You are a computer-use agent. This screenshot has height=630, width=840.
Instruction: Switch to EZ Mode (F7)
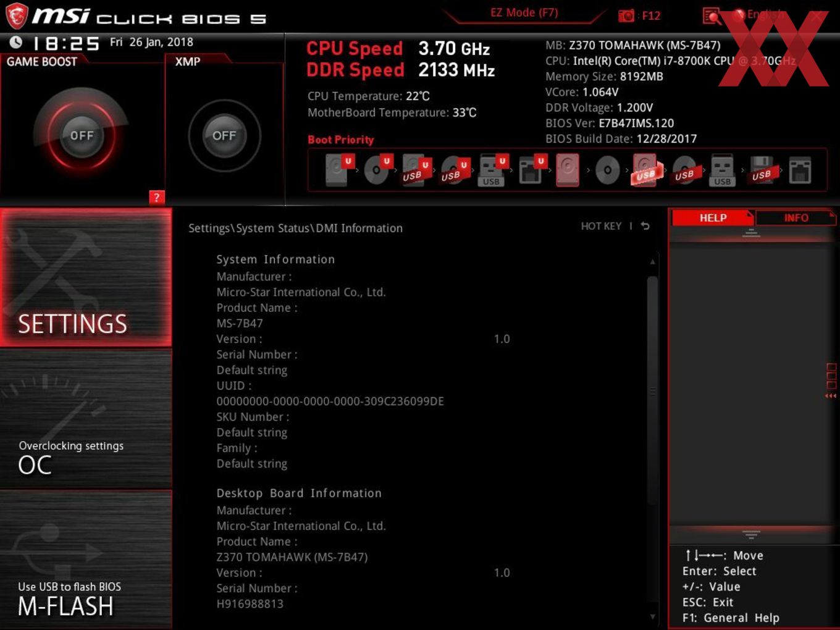(x=524, y=13)
